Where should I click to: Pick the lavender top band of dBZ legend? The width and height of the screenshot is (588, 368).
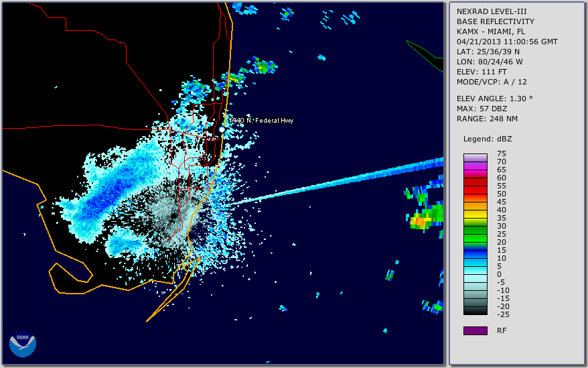(x=475, y=158)
